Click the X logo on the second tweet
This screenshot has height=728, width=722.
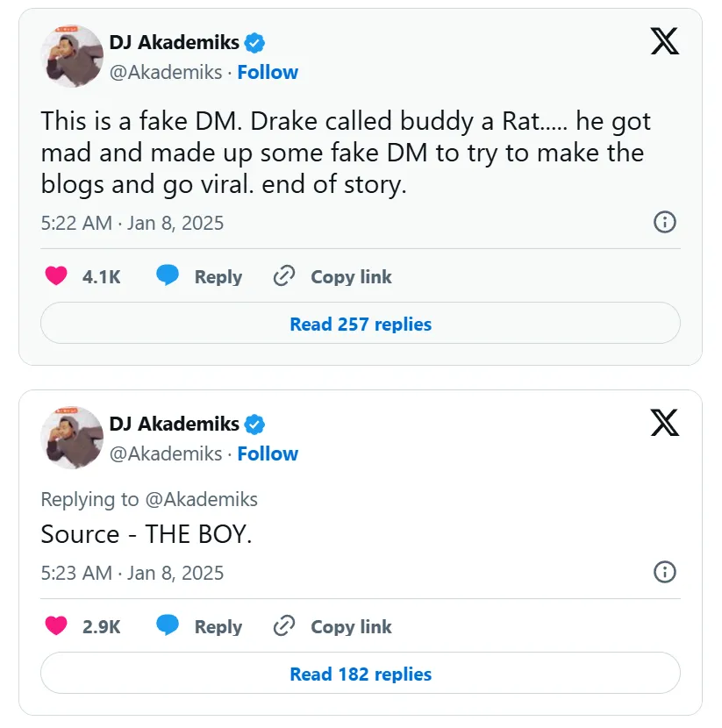(x=665, y=424)
